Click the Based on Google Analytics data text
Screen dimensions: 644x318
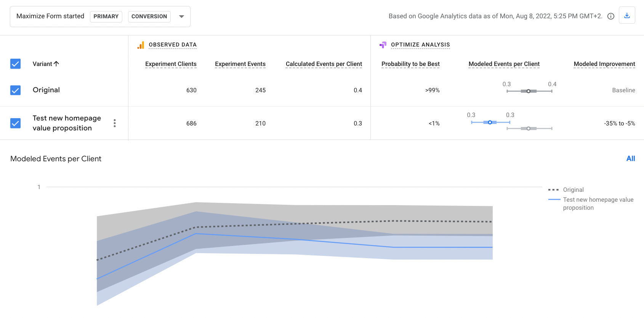pos(495,16)
